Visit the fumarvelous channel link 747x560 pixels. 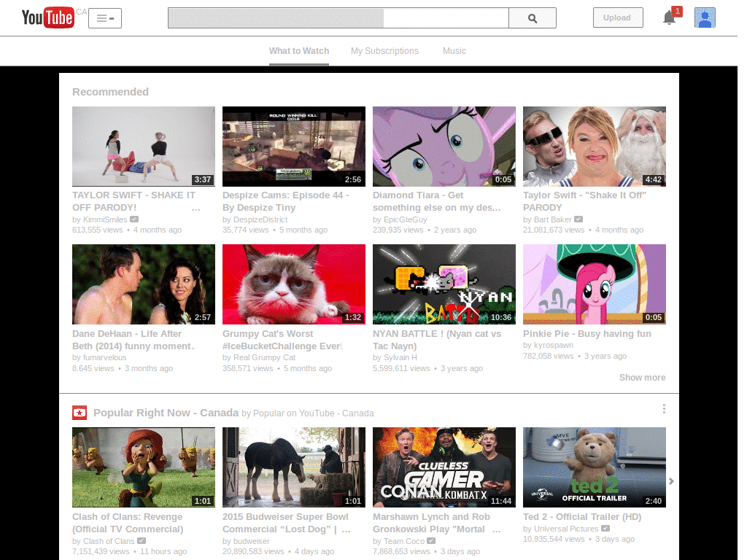104,357
